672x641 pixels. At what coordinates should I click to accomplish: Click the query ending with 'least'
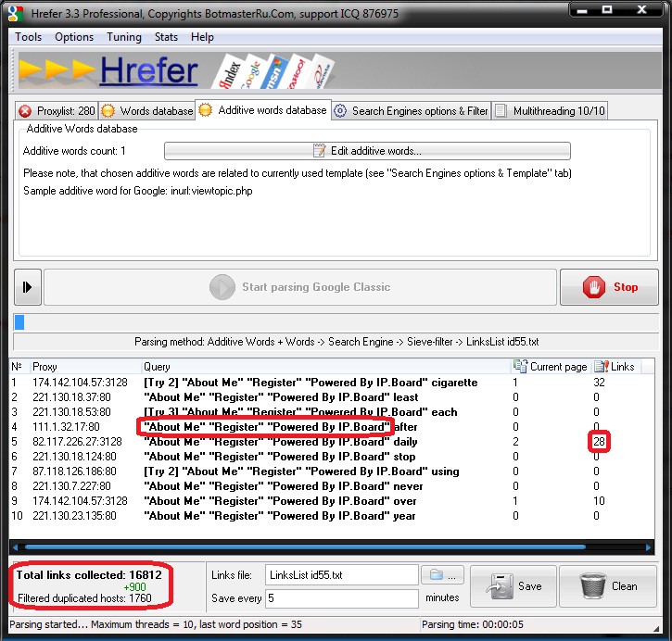(281, 397)
